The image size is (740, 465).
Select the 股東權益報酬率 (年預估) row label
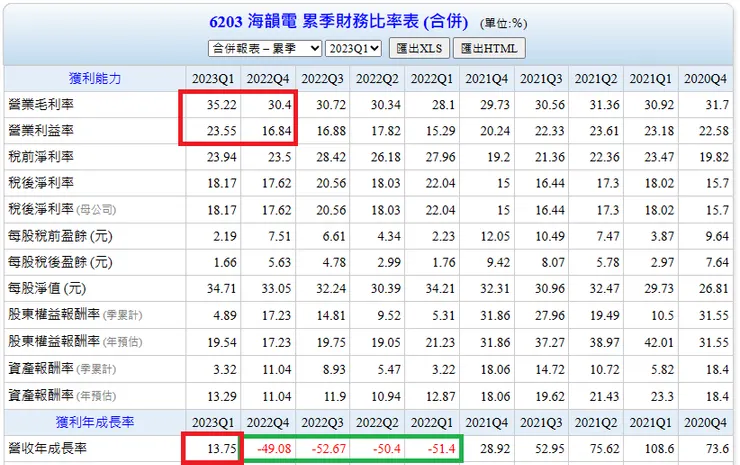coord(75,341)
